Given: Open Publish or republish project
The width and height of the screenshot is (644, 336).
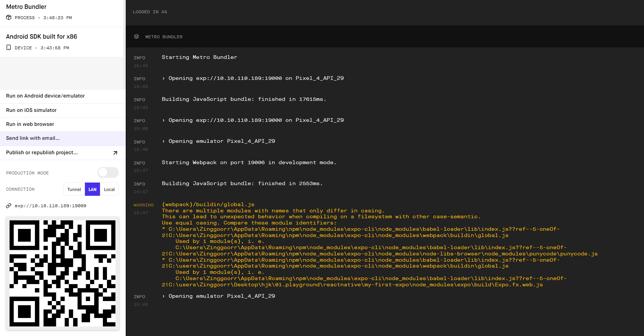Looking at the screenshot, I should [63, 153].
